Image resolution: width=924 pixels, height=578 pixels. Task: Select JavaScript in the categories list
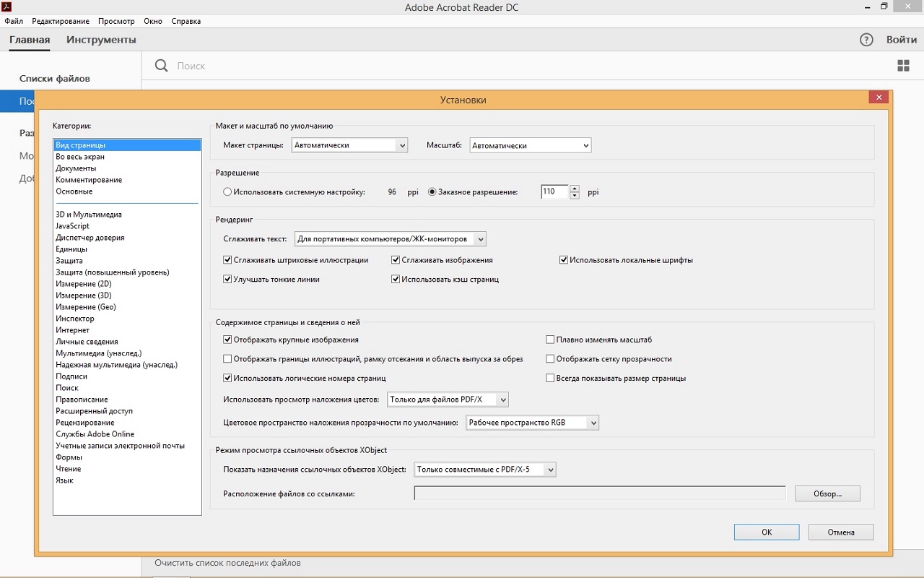point(73,226)
